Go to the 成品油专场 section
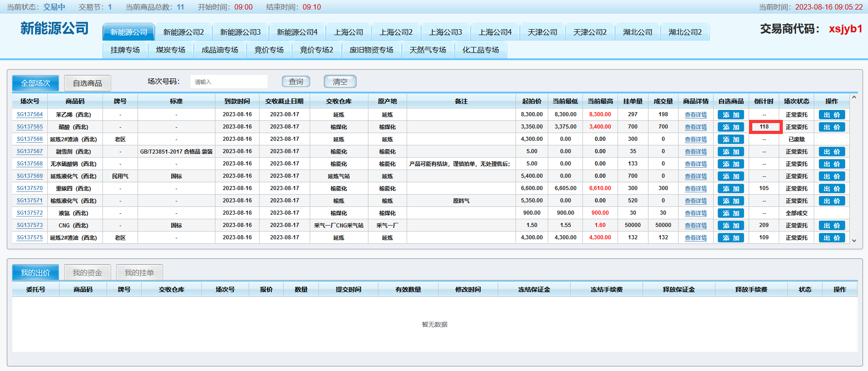The width and height of the screenshot is (868, 371). (220, 50)
